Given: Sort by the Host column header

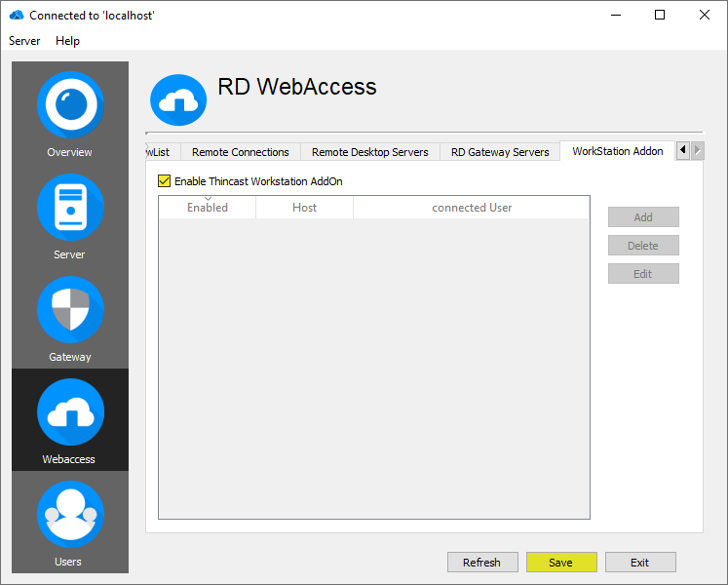Looking at the screenshot, I should coord(305,208).
